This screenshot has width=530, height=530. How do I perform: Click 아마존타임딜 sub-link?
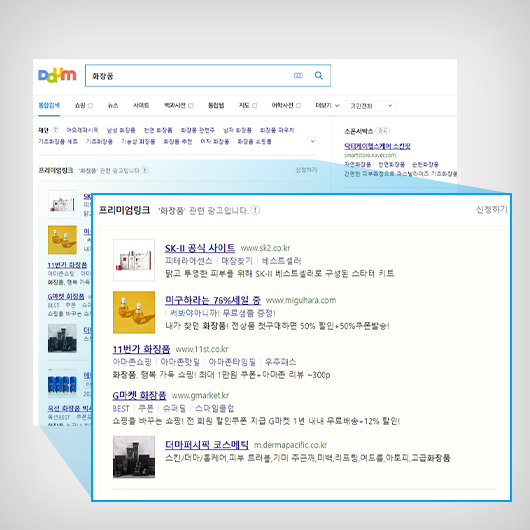[232, 362]
